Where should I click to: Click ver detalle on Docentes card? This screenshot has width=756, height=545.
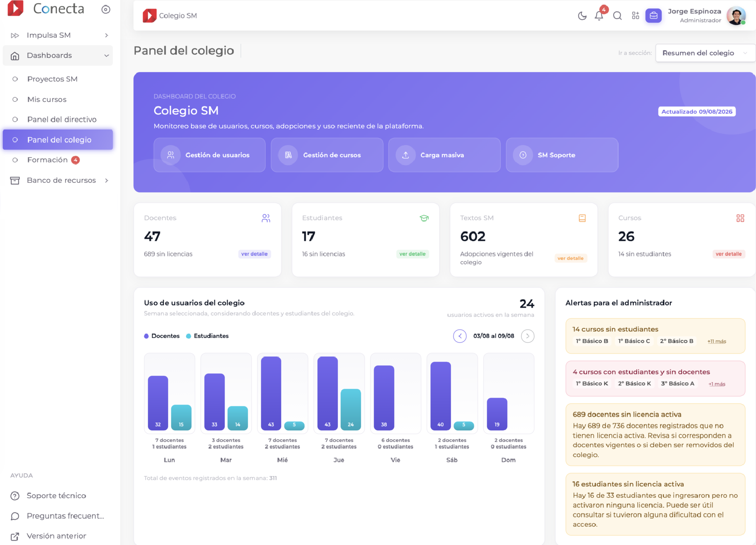pos(254,254)
